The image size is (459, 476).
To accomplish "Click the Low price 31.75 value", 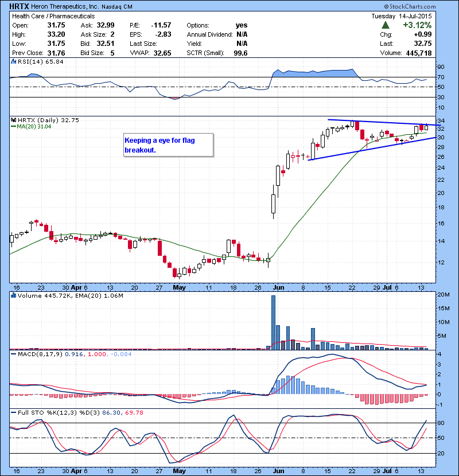I will (56, 44).
